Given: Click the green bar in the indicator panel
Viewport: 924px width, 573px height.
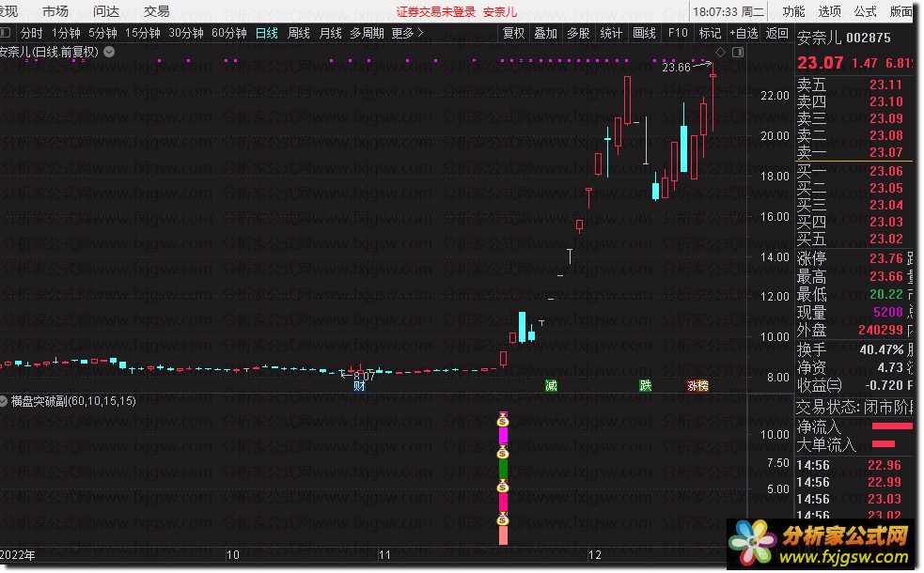Looking at the screenshot, I should tap(503, 470).
